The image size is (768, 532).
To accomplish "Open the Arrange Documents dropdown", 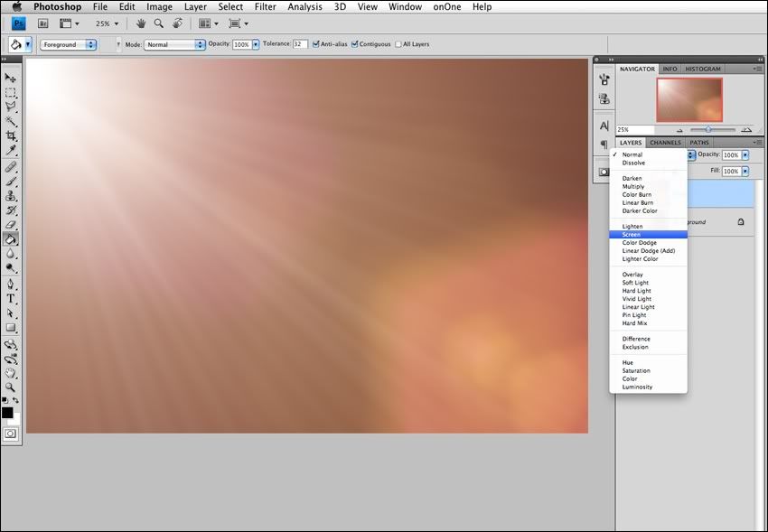I will pyautogui.click(x=209, y=23).
